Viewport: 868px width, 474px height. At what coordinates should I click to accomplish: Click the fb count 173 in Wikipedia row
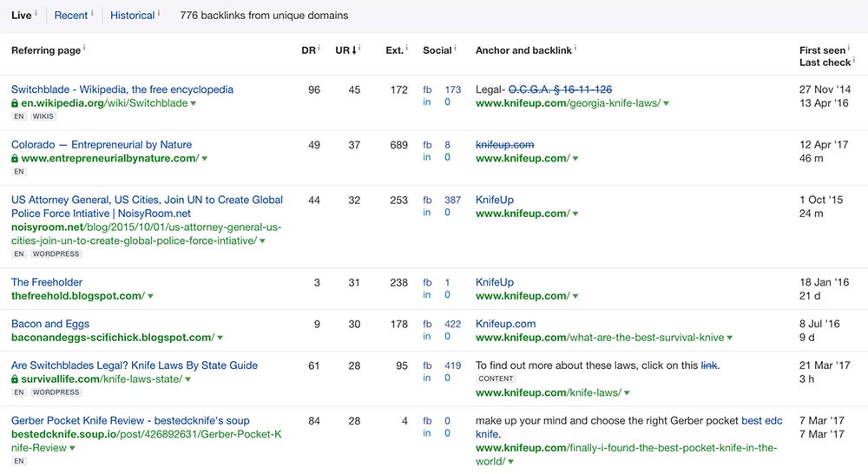[453, 89]
